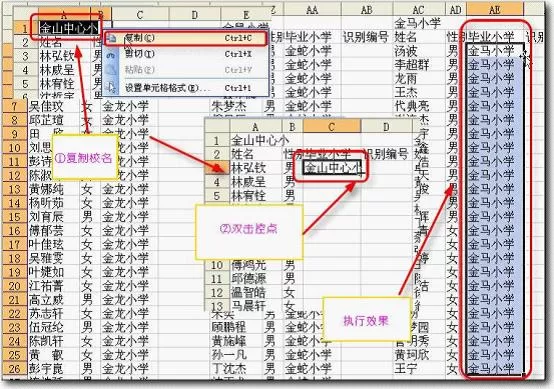Select column AD header
Image resolution: width=554 pixels, height=389 pixels.
tap(456, 9)
